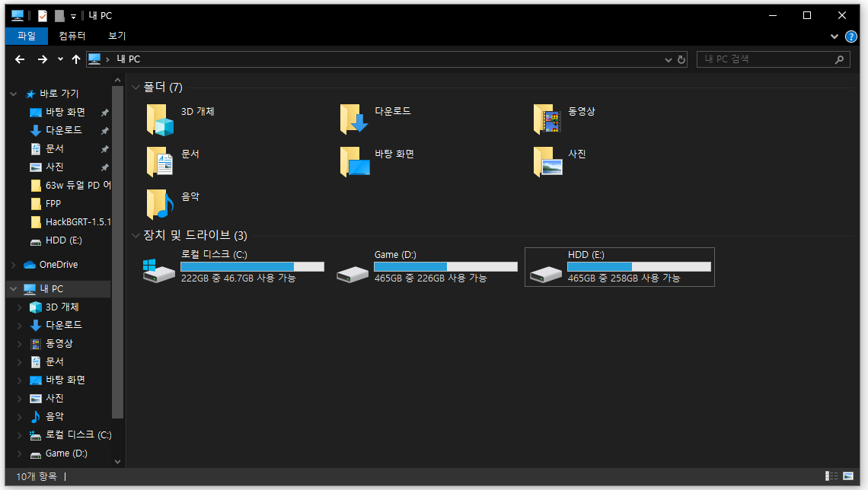Image resolution: width=868 pixels, height=490 pixels.
Task: Select 내 PC in the navigation pane
Action: [52, 288]
